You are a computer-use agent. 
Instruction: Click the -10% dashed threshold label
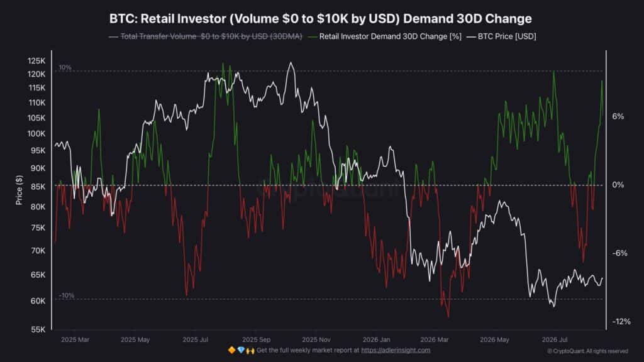pos(67,295)
